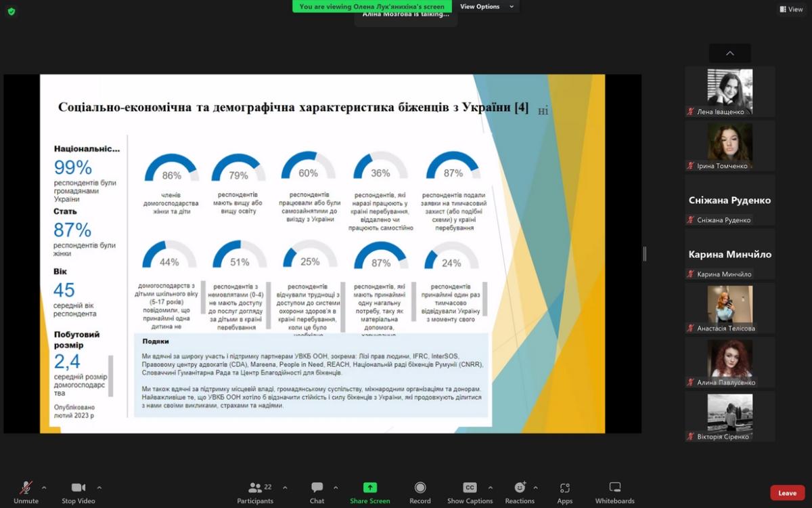Click the green encryption shield icon
Image resolution: width=812 pixels, height=508 pixels.
click(12, 12)
